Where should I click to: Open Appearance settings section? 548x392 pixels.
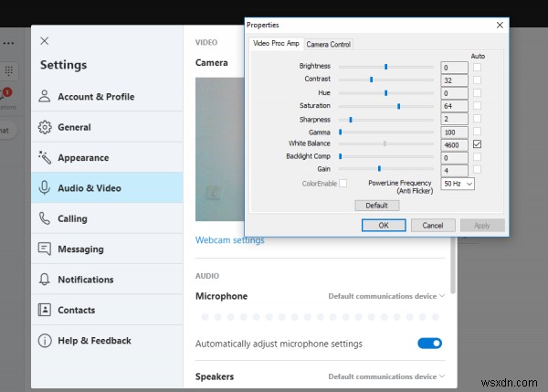coord(107,157)
